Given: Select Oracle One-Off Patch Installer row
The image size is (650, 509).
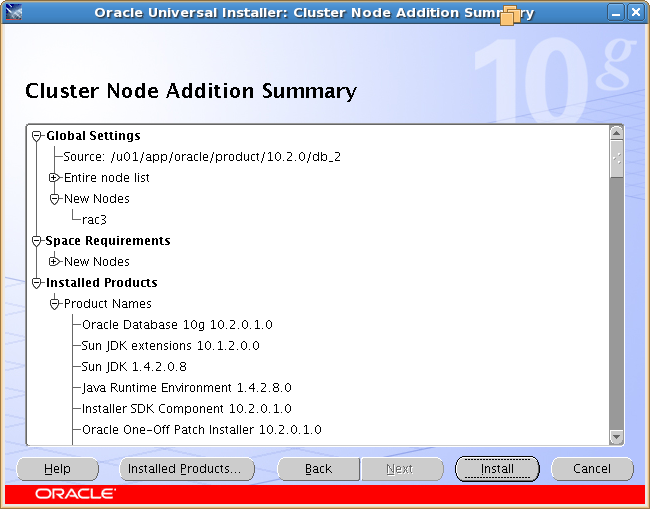Looking at the screenshot, I should 201,430.
